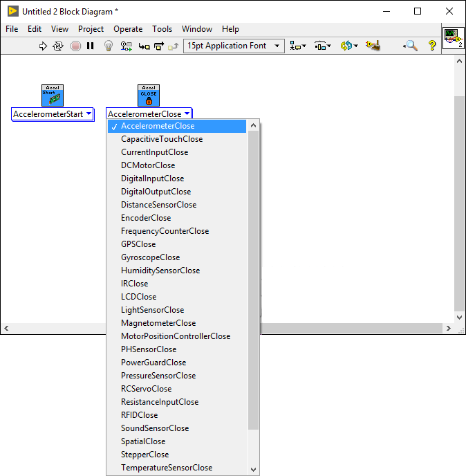The width and height of the screenshot is (466, 476).
Task: Open the 15pt Application Font dropdown
Action: click(x=234, y=46)
